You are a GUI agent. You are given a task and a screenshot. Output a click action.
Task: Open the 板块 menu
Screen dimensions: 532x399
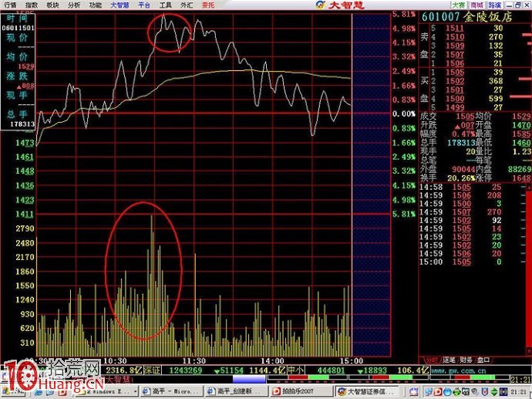(x=52, y=5)
